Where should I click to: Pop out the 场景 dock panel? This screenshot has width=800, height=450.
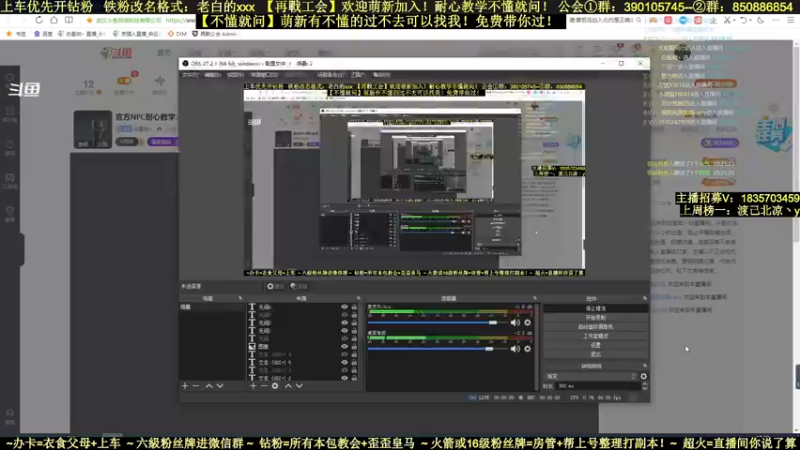point(240,298)
